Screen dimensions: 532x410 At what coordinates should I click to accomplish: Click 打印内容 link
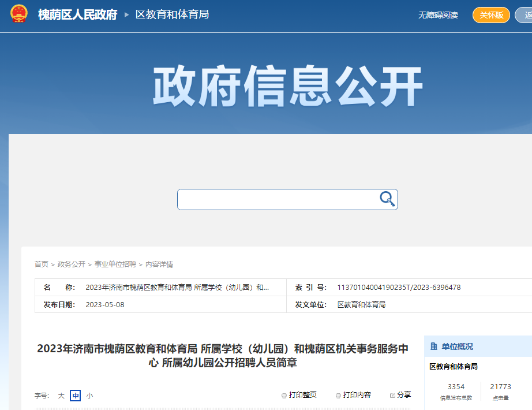point(357,395)
